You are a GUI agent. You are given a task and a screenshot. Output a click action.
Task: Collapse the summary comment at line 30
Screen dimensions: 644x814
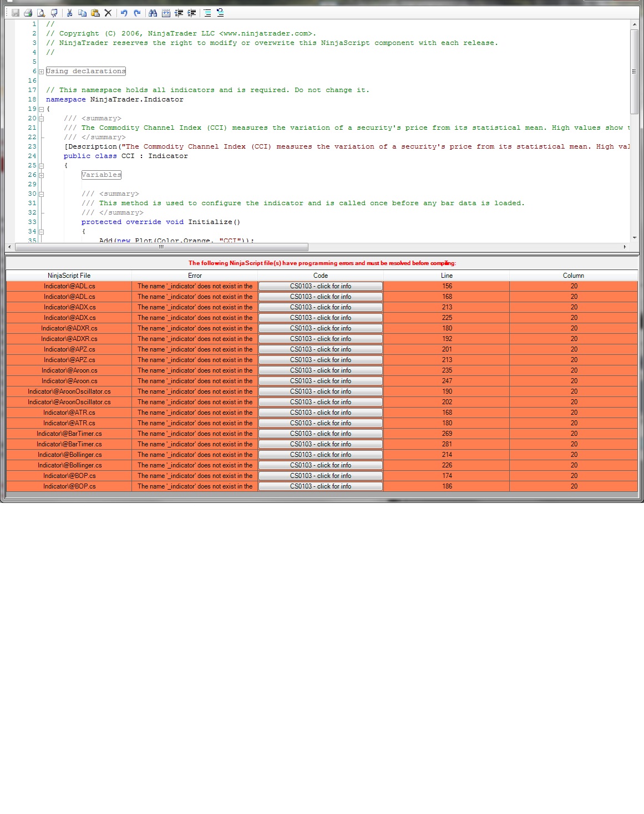pyautogui.click(x=41, y=194)
